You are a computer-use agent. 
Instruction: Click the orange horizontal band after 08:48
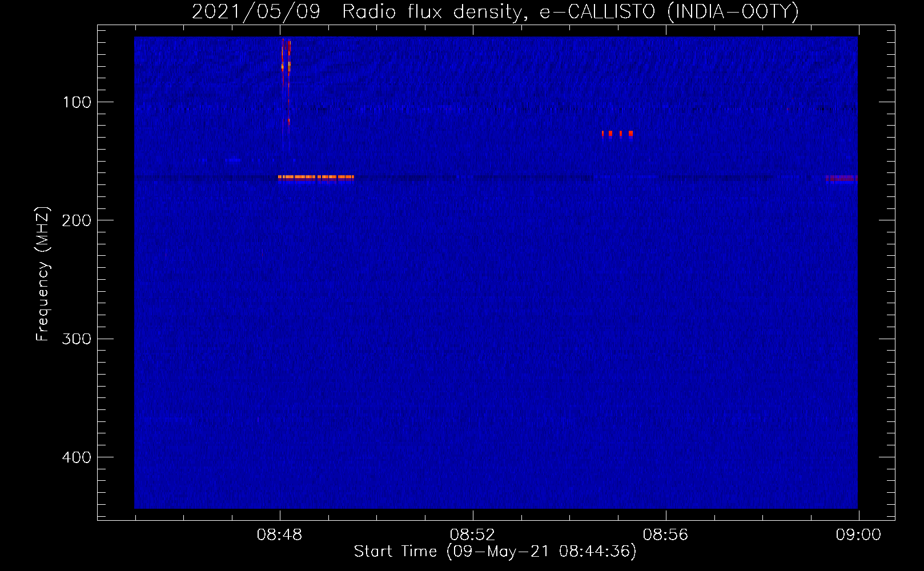[x=316, y=178]
